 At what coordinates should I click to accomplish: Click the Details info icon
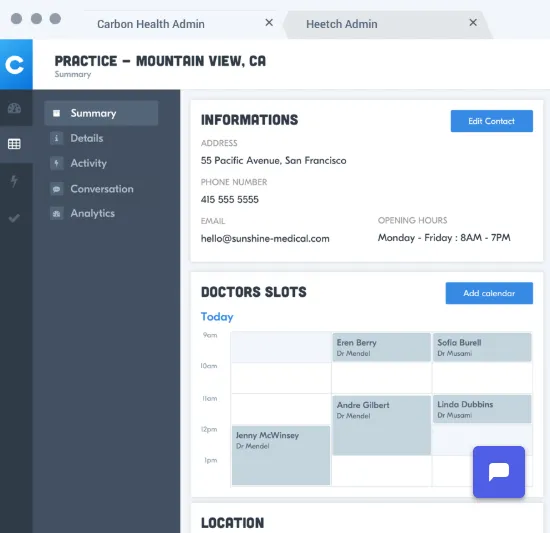pyautogui.click(x=56, y=138)
